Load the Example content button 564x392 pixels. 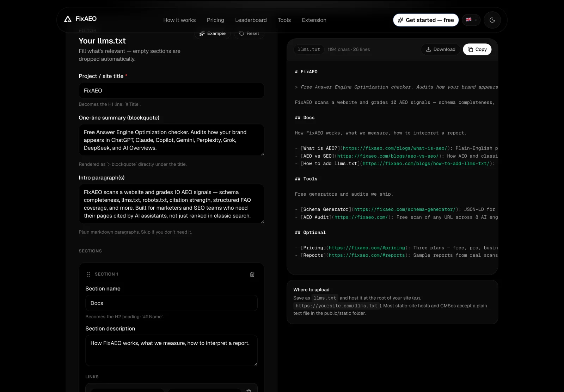tap(213, 33)
